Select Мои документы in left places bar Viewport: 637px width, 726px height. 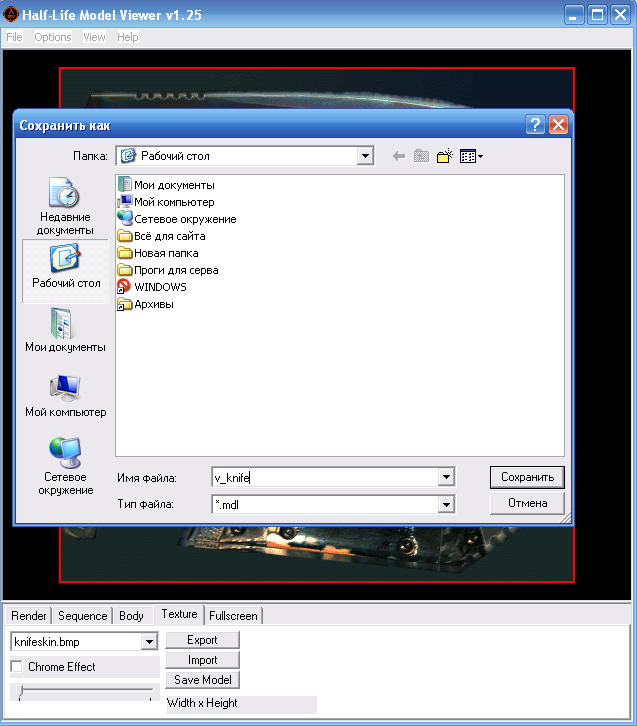[65, 330]
